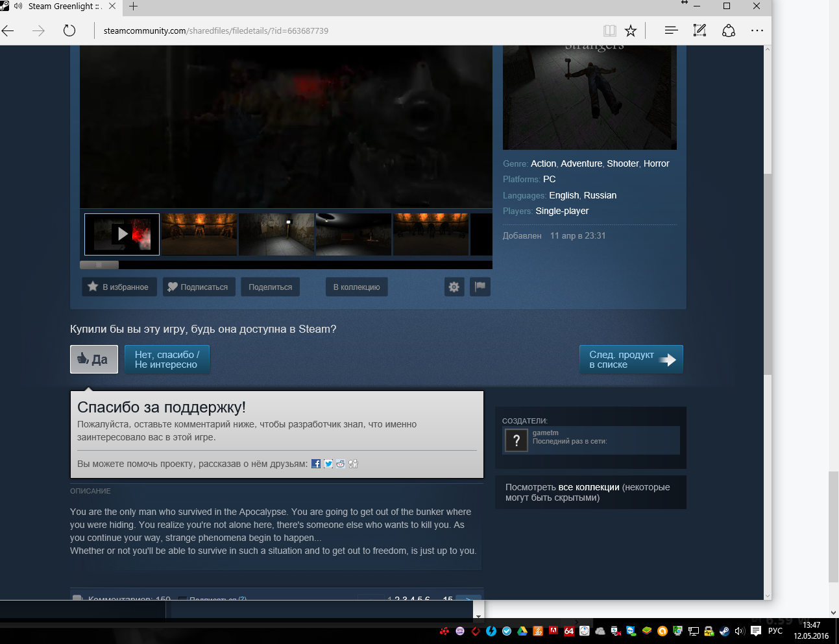Viewport: 839px width, 644px height.
Task: Open Edge reading view book icon
Action: point(609,30)
